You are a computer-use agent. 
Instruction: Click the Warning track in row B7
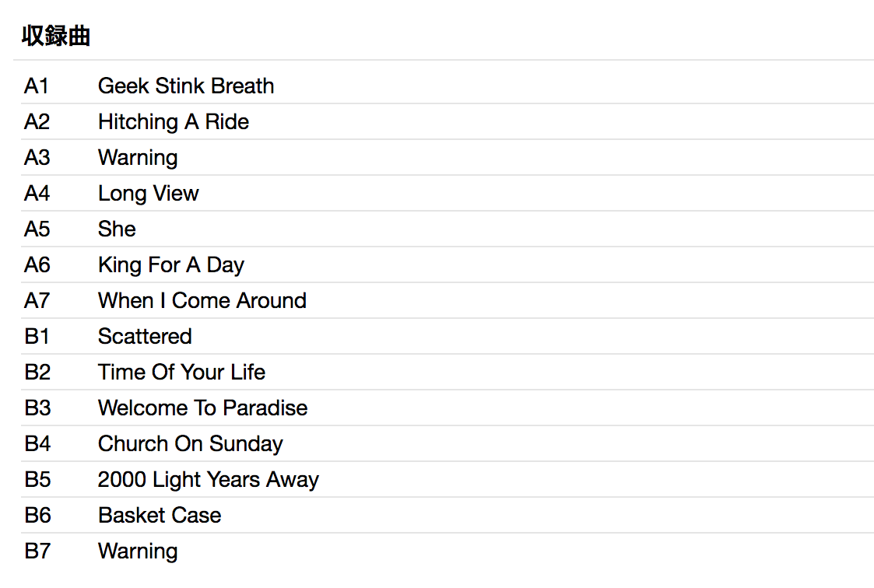(138, 551)
